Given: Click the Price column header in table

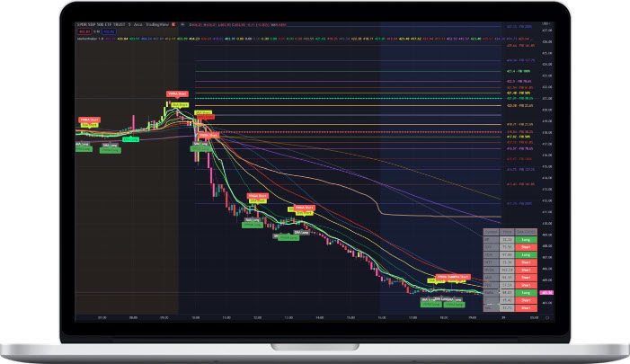Looking at the screenshot, I should 507,231.
